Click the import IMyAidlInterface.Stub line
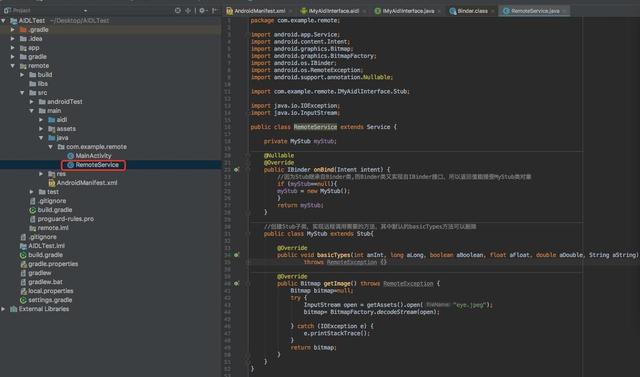Screen dimensions: 640x377 (x=330, y=91)
